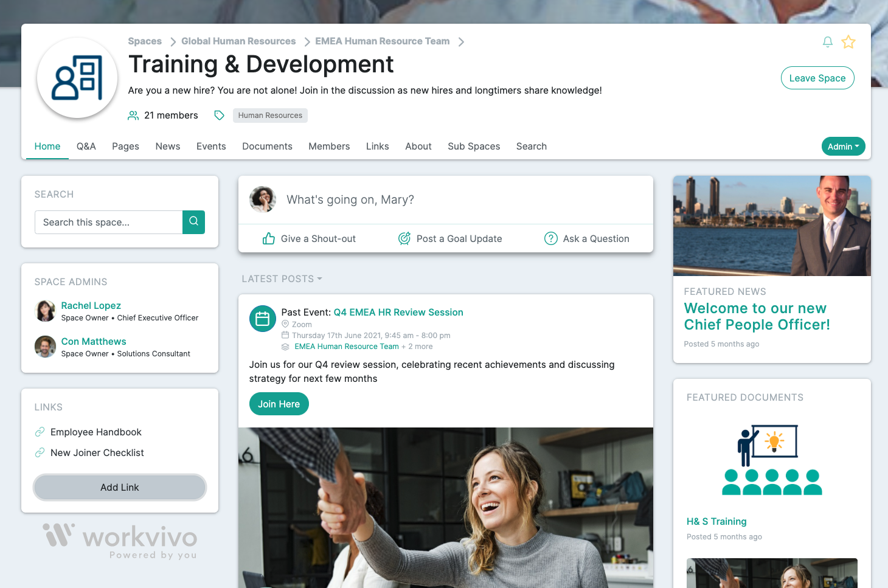
Task: Click Post a Goal Update
Action: pos(450,238)
